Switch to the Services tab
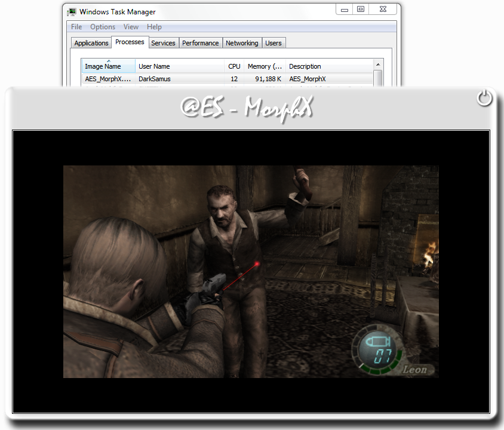 (x=163, y=43)
